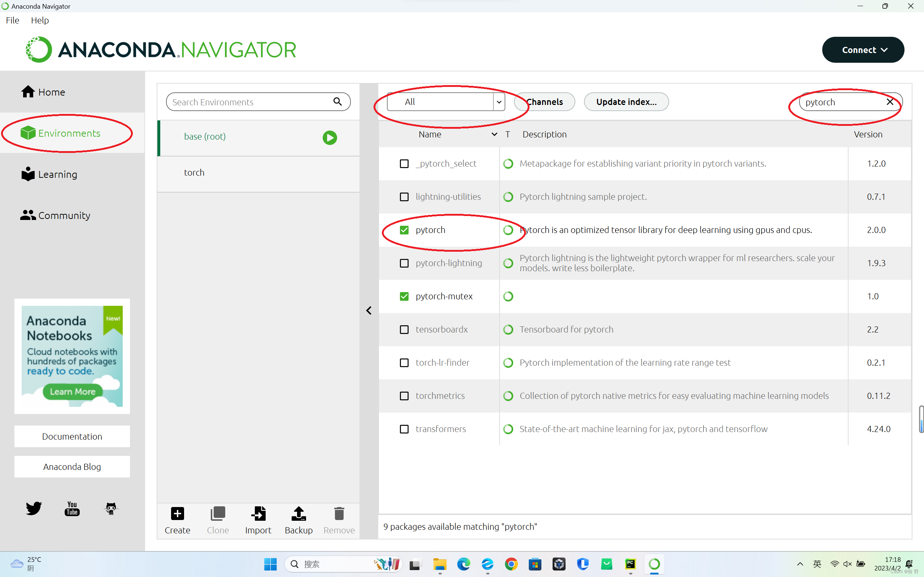Click the Create environment icon
Image resolution: width=924 pixels, height=577 pixels.
click(177, 514)
